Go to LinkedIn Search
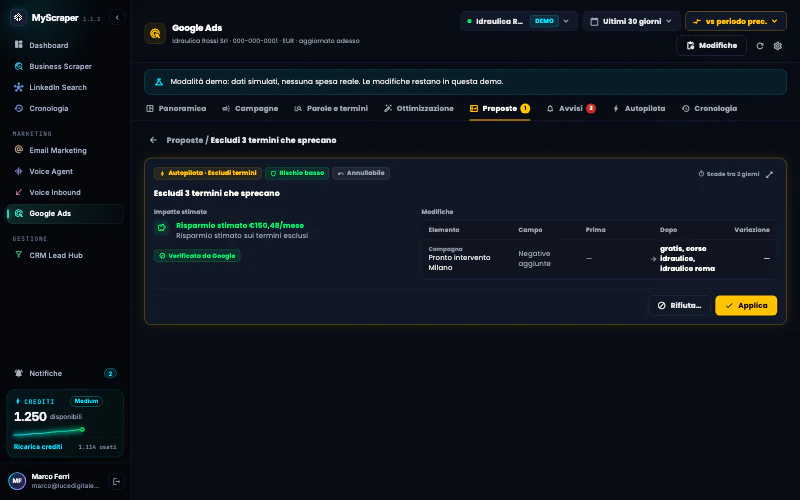The height and width of the screenshot is (500, 800). tap(65, 87)
